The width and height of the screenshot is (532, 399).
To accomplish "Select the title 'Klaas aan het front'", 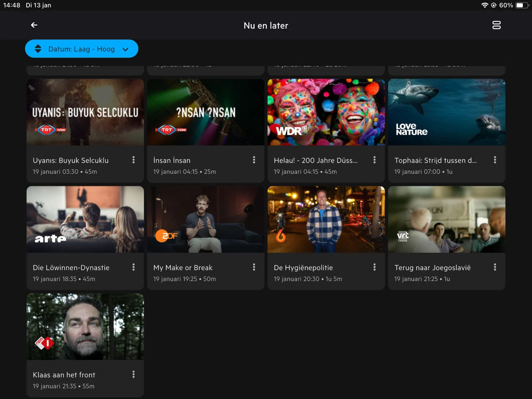I will [x=64, y=375].
